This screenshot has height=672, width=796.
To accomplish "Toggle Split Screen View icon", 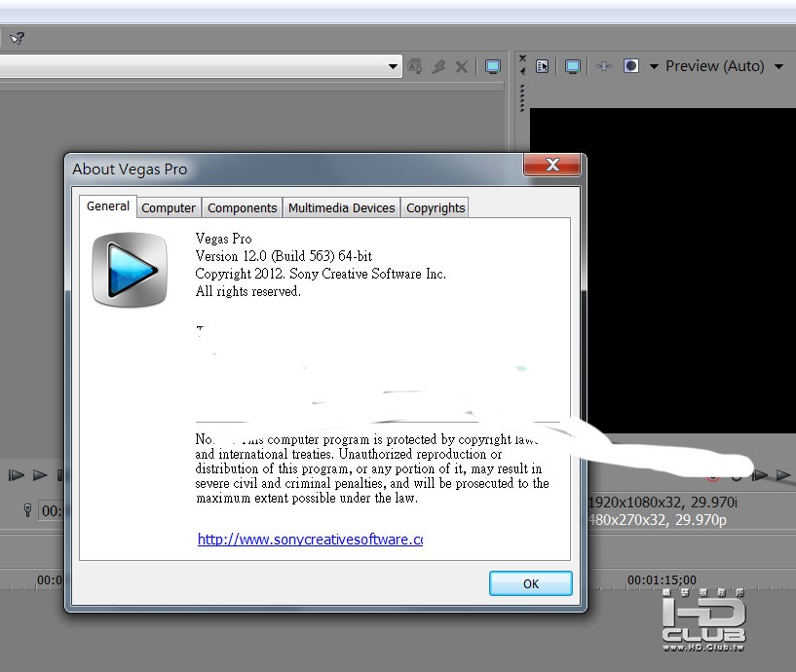I will point(631,66).
